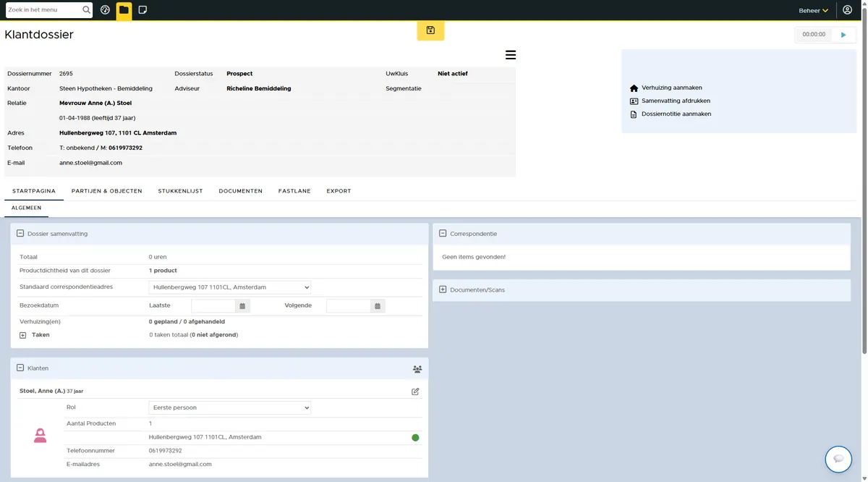Focus the Zoek in het menu search field
The image size is (868, 482).
43,10
